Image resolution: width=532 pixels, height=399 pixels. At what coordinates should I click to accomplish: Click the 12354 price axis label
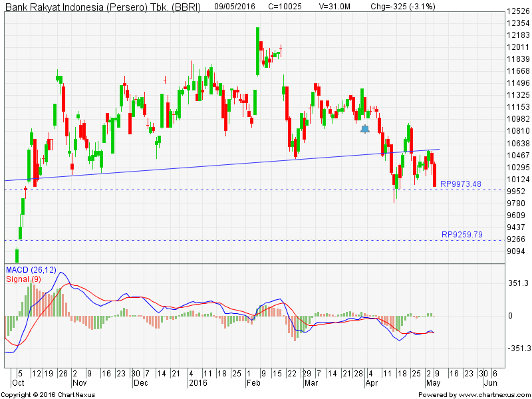pyautogui.click(x=518, y=23)
